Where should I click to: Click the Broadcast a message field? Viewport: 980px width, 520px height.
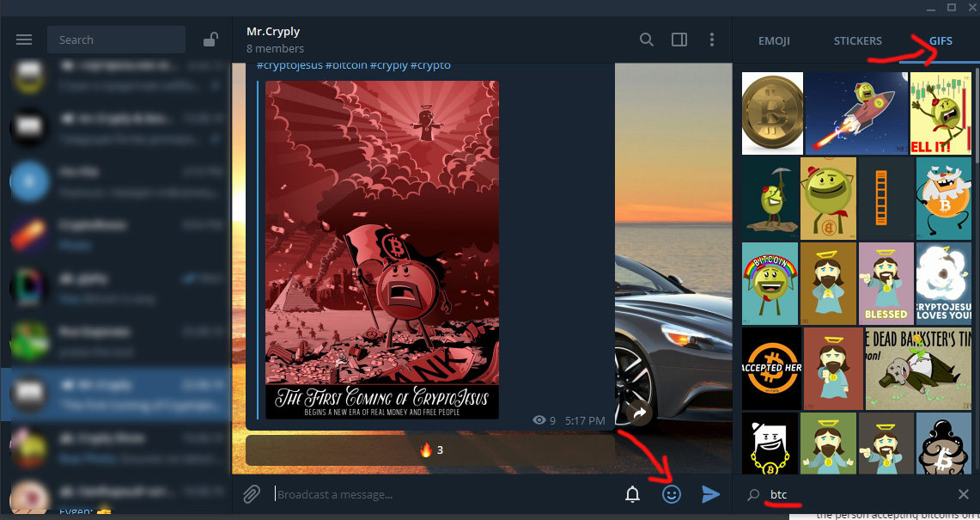point(444,494)
